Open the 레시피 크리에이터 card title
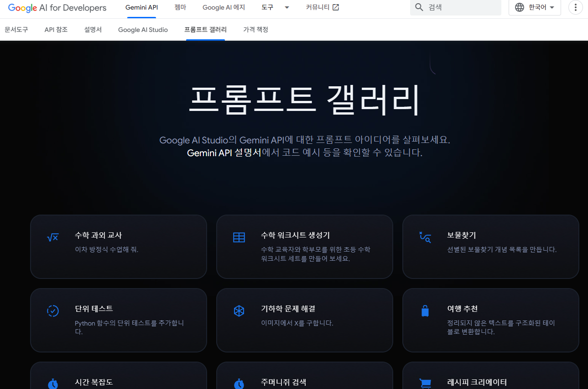The width and height of the screenshot is (588, 389). pos(477,382)
